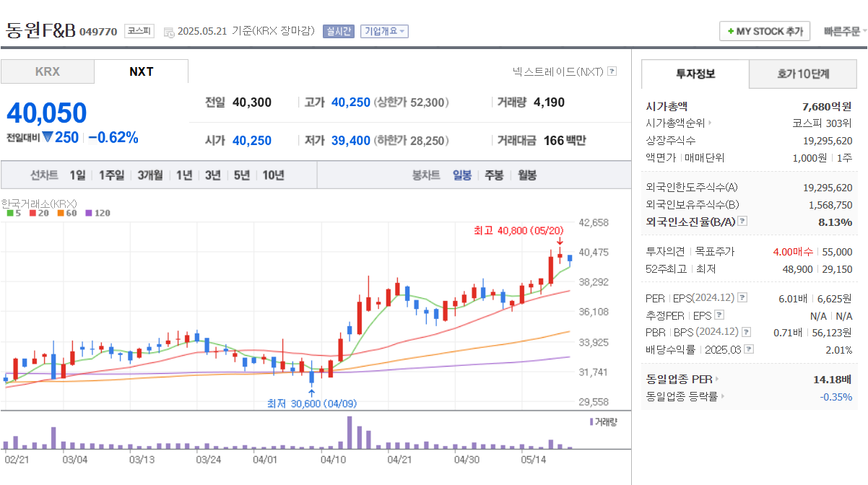
Task: Click the 목표주가 link
Action: coord(714,252)
